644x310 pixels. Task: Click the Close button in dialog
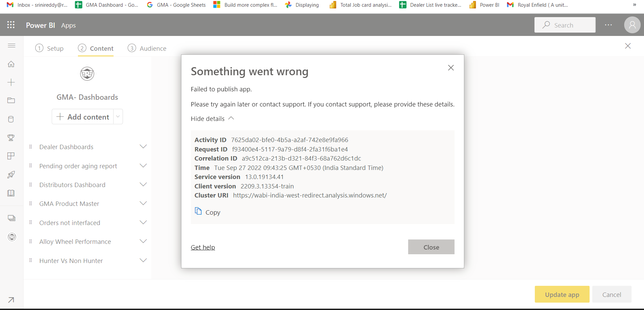[x=431, y=247]
